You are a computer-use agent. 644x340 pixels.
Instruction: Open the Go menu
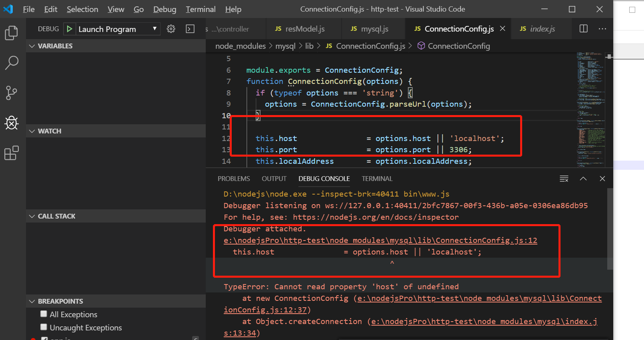point(139,9)
